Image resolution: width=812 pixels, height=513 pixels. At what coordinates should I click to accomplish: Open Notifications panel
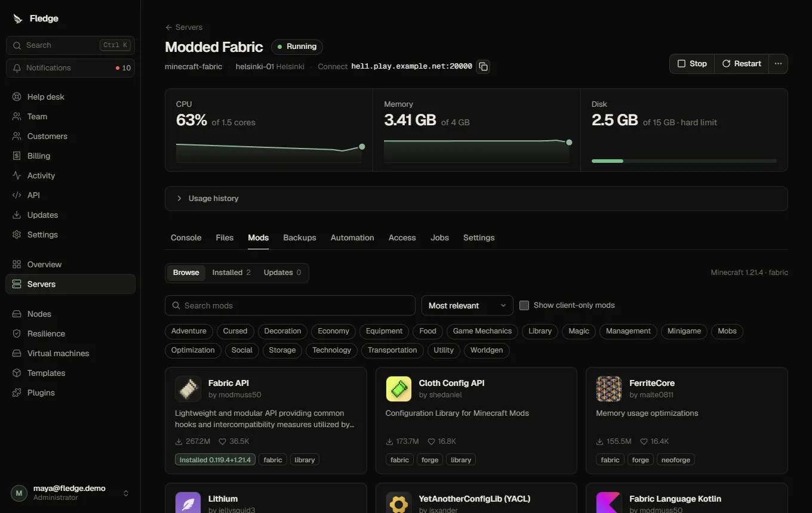pyautogui.click(x=70, y=68)
